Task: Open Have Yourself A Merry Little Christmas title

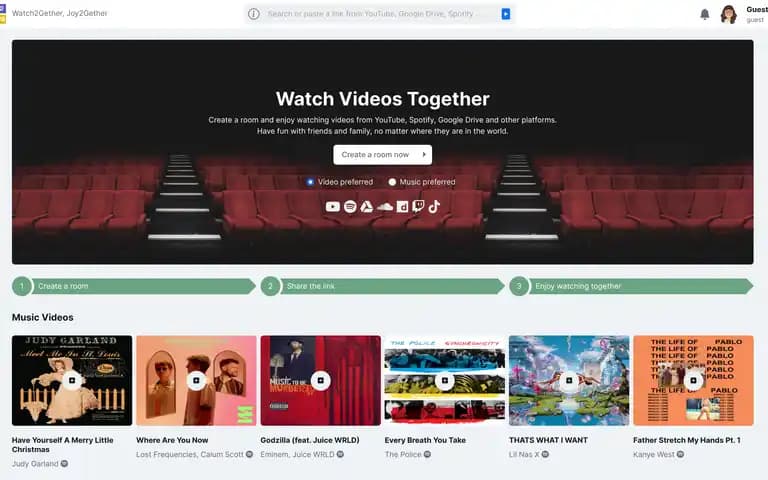Action: (63, 445)
